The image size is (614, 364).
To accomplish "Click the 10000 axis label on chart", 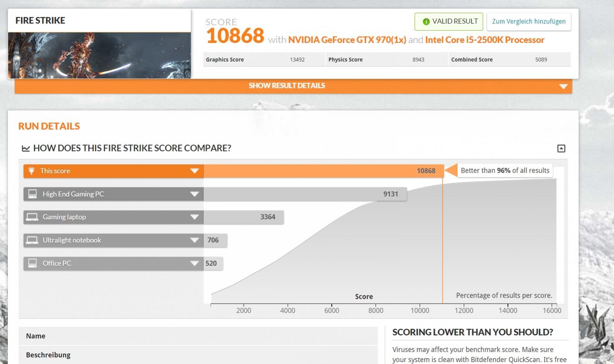I will pyautogui.click(x=420, y=311).
